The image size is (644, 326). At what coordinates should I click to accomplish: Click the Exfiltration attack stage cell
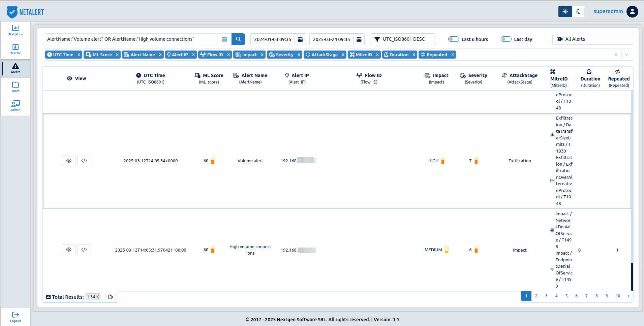(x=520, y=161)
